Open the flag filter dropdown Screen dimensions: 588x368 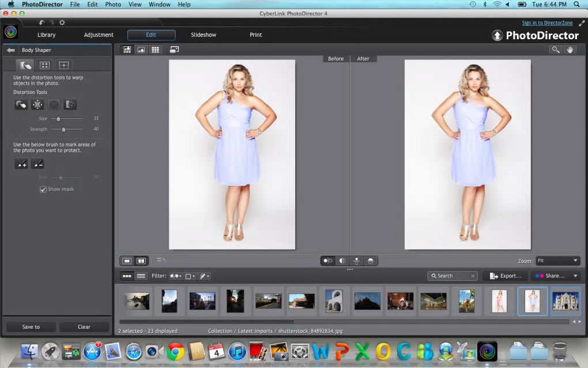point(175,276)
